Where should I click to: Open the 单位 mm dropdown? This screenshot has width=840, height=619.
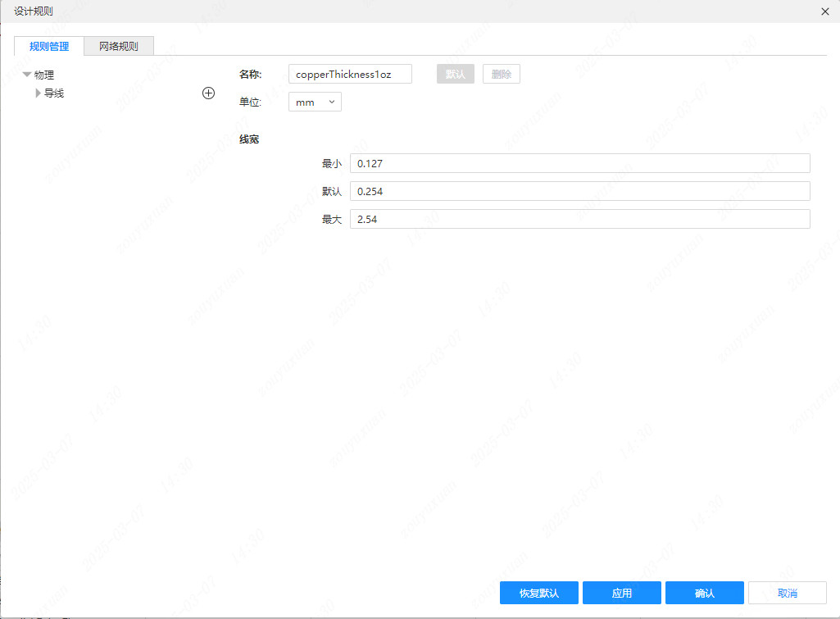315,102
